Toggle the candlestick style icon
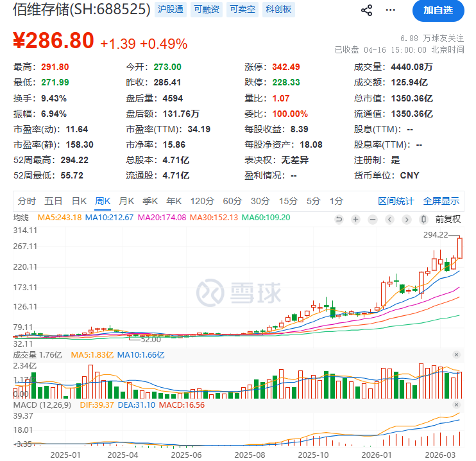Viewport: 476px width, 461px height. 424,219
